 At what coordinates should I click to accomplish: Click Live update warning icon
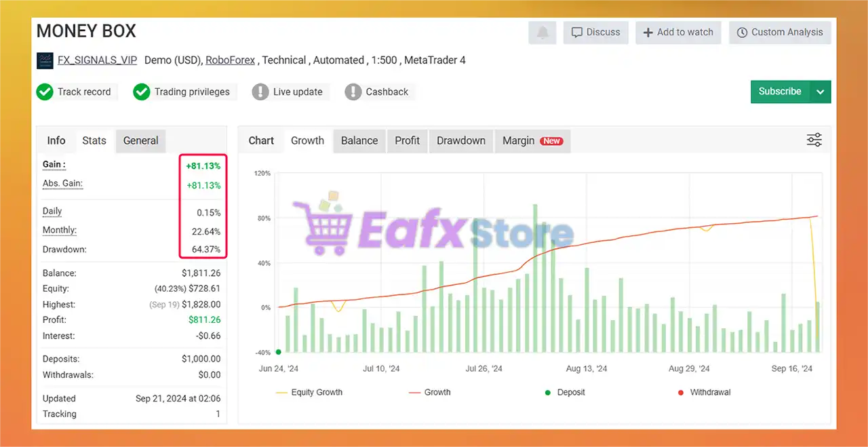click(260, 92)
